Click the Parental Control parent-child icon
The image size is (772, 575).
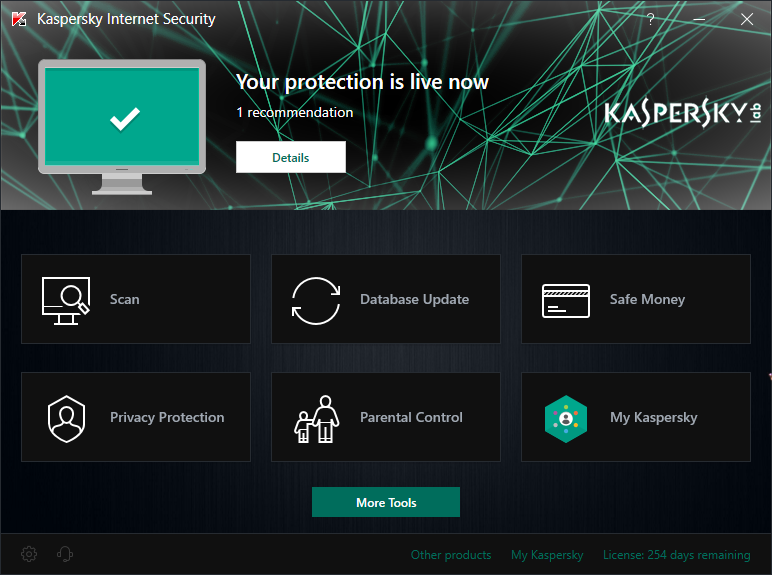coord(317,419)
